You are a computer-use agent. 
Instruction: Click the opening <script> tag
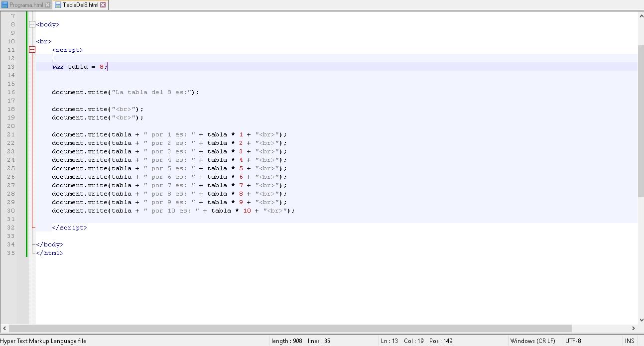pyautogui.click(x=68, y=50)
